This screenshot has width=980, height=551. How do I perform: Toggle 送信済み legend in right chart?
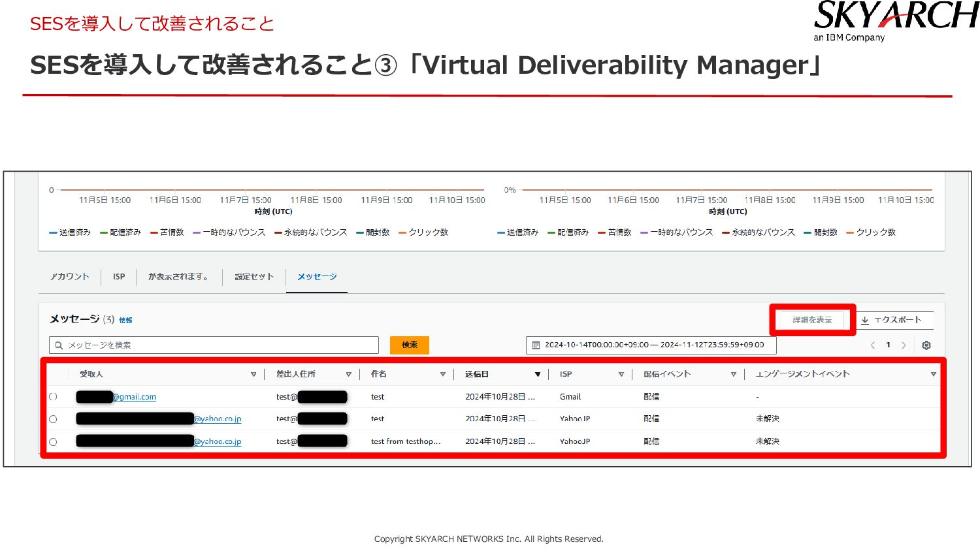[x=518, y=232]
